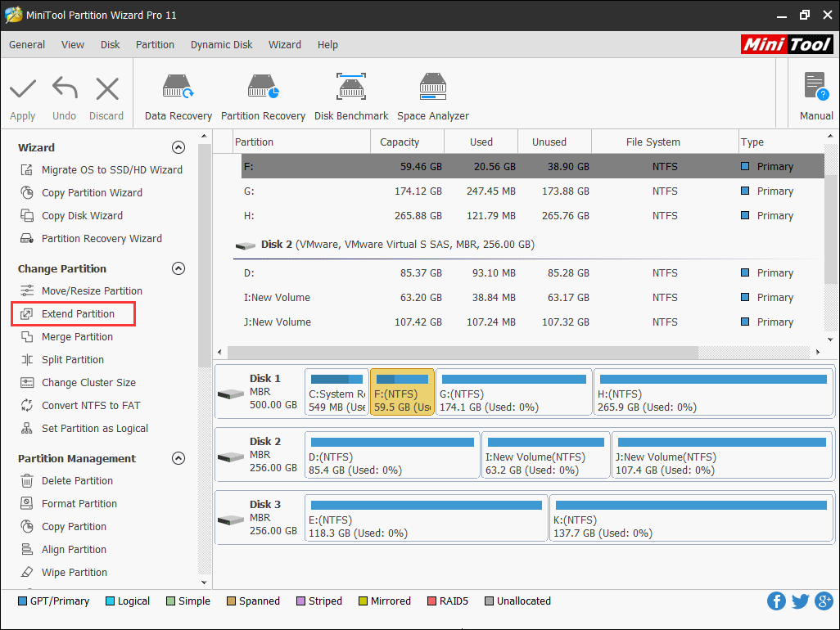The height and width of the screenshot is (630, 840).
Task: Open Space Analyzer
Action: coord(433,94)
